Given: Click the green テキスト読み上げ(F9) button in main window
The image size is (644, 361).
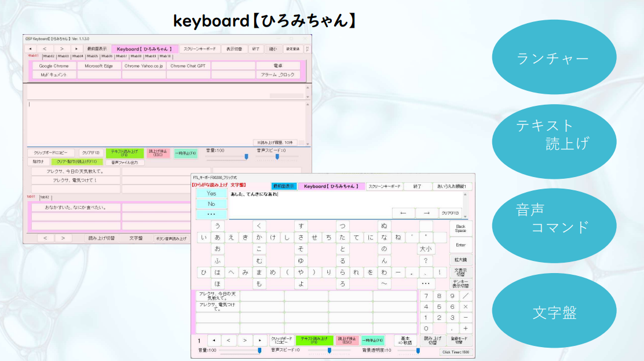Looking at the screenshot, I should (125, 153).
